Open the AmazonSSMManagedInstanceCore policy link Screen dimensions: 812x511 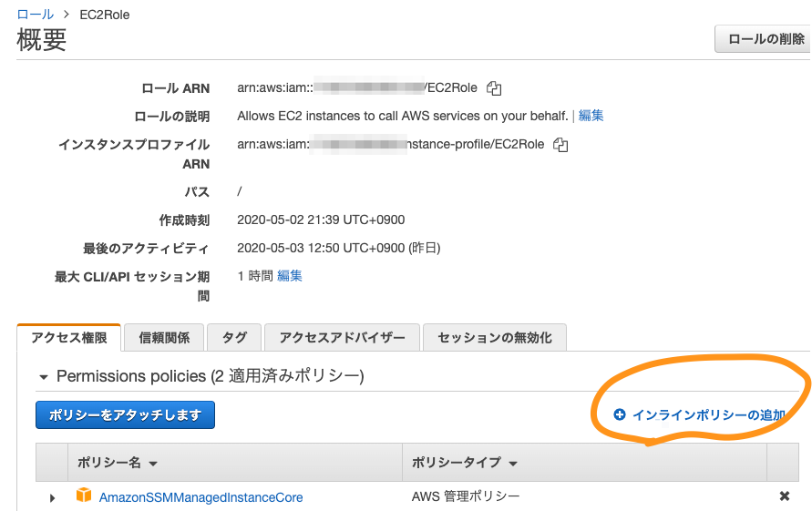(x=200, y=497)
